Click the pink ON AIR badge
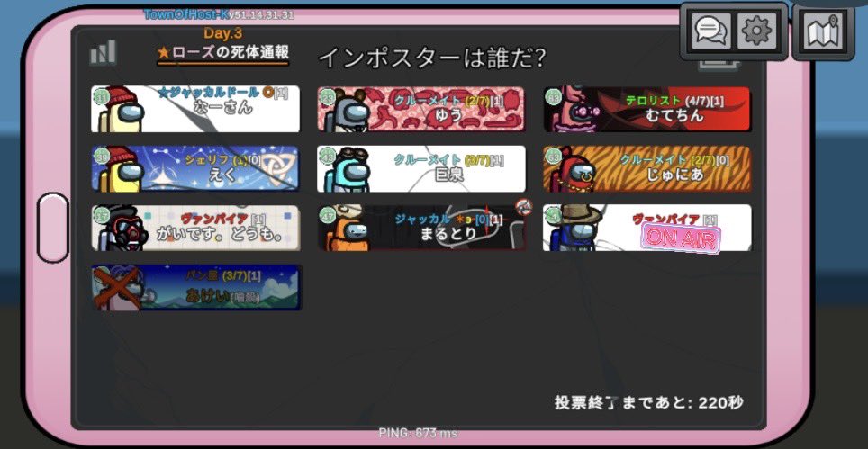The height and width of the screenshot is (449, 868). (x=681, y=239)
